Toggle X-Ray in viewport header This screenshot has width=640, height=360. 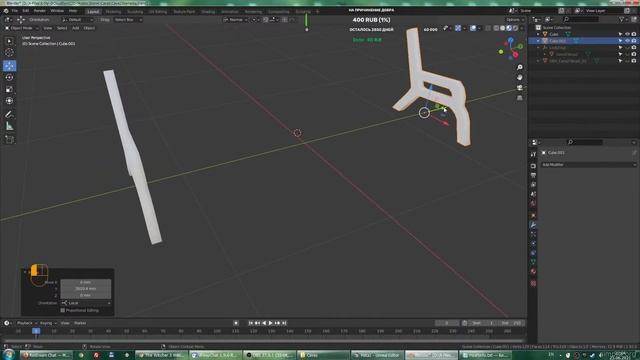coord(488,28)
